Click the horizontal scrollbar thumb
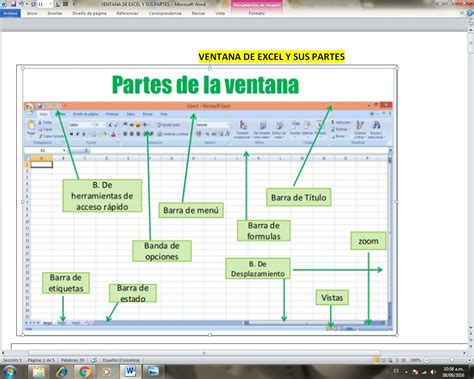 204,353
